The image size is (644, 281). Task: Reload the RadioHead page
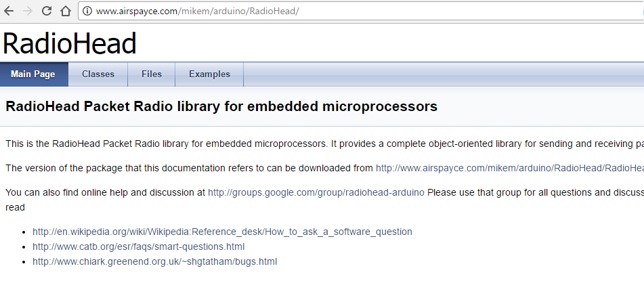[x=47, y=12]
